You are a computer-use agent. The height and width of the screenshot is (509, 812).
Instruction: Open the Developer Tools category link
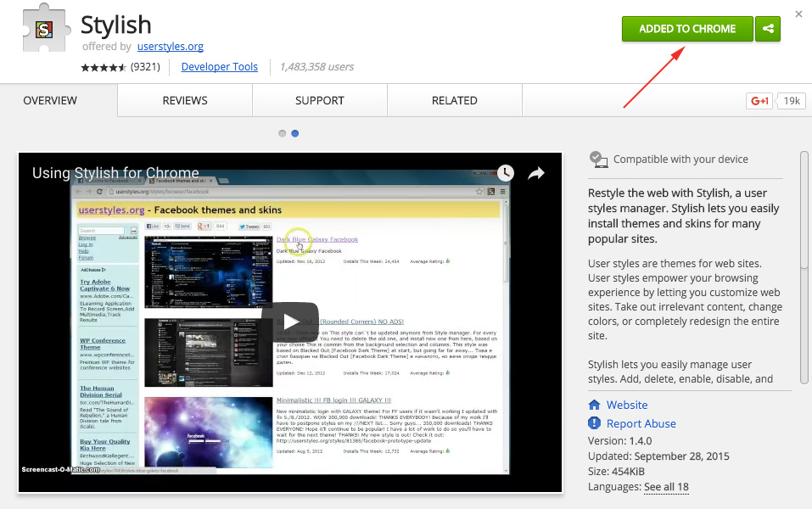pos(220,67)
